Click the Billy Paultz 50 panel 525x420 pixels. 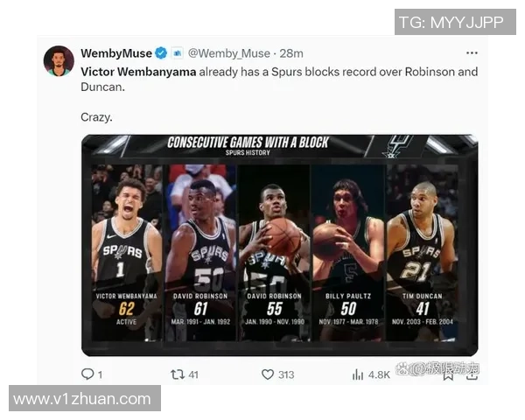pos(348,253)
